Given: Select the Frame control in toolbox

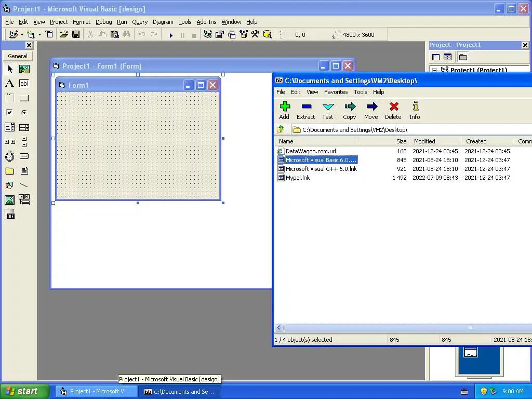Looking at the screenshot, I should pyautogui.click(x=10, y=98).
